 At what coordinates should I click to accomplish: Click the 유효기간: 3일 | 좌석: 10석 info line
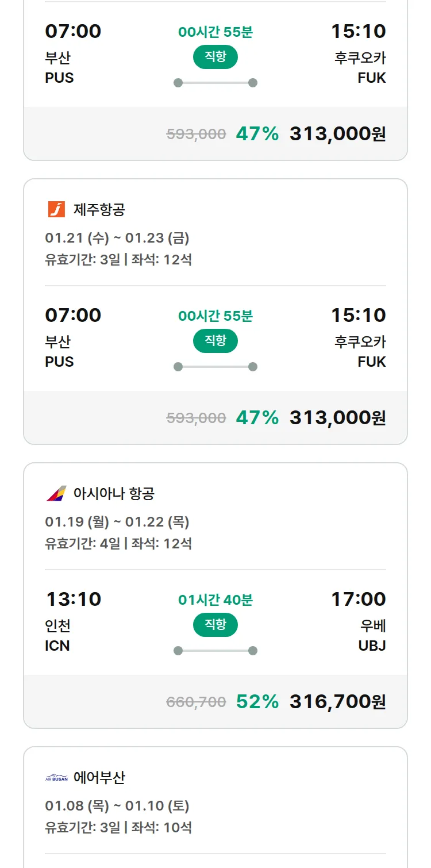tap(118, 827)
